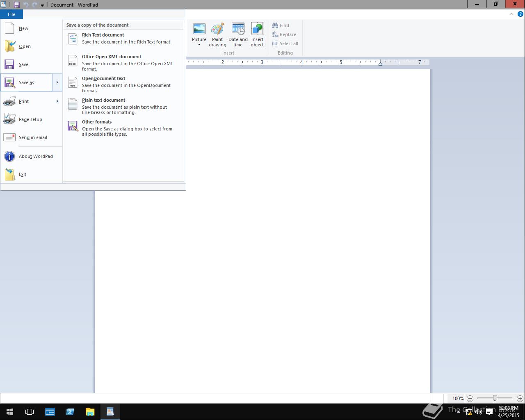525x420 pixels.
Task: Click the volume tray icon
Action: tap(479, 412)
